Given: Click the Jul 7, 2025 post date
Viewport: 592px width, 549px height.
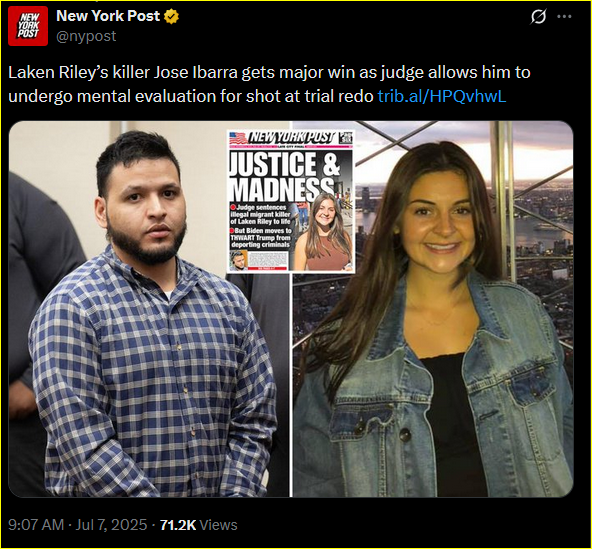Looking at the screenshot, I should (x=111, y=525).
